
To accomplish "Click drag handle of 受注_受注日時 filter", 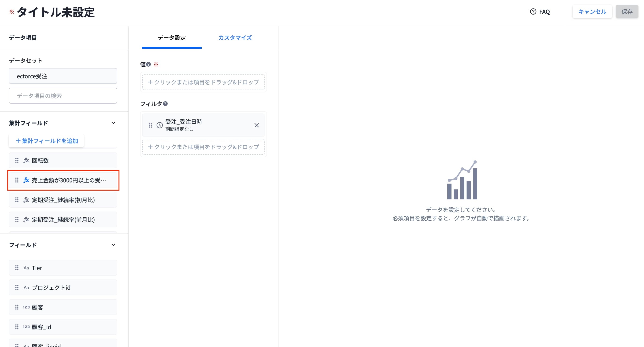I will tap(150, 125).
